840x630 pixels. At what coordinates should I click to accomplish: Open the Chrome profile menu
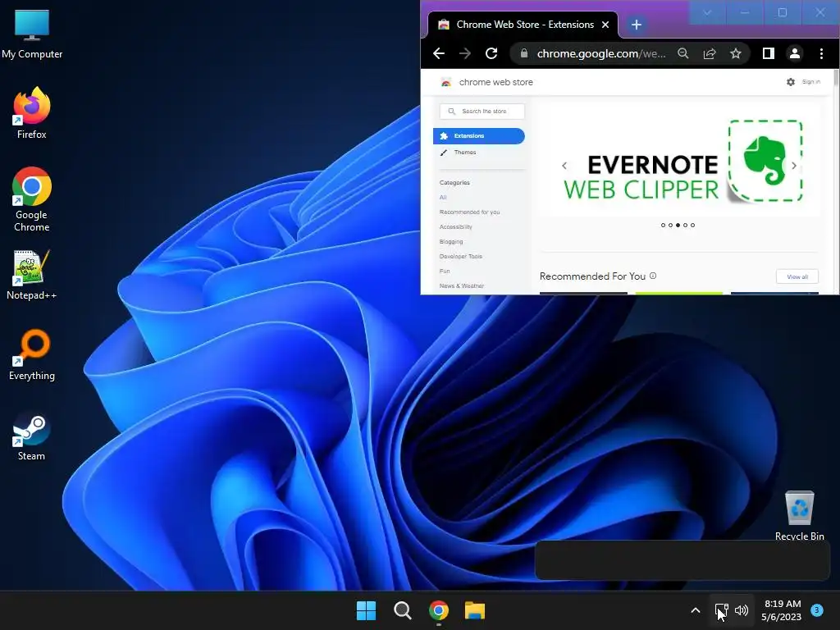pyautogui.click(x=795, y=53)
